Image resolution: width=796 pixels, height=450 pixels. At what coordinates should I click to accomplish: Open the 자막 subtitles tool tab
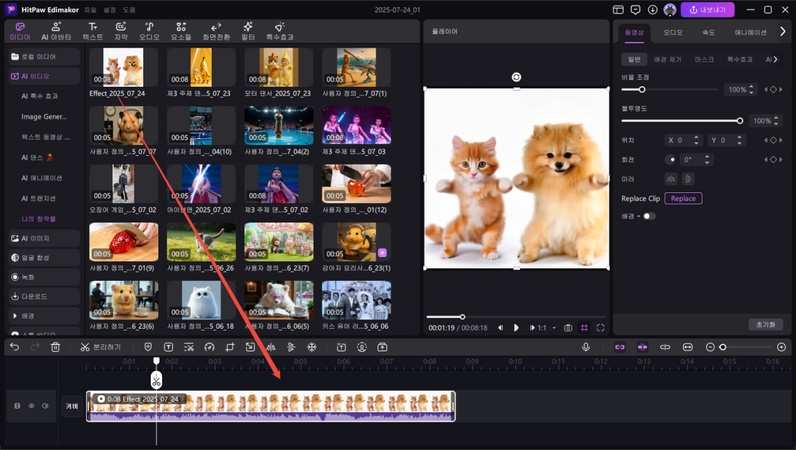[121, 31]
